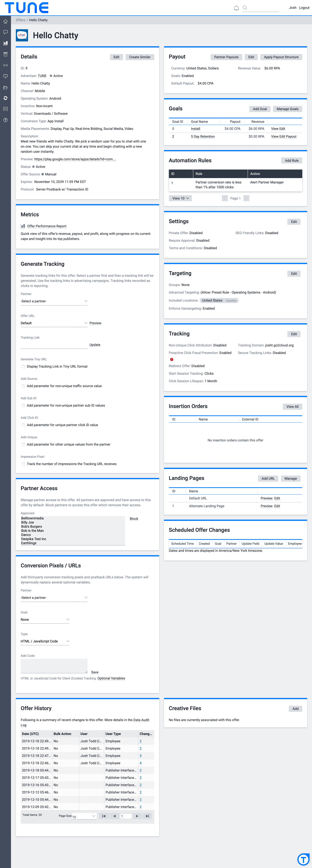Image resolution: width=312 pixels, height=868 pixels.
Task: Open the Generate Tracking partner dropdown
Action: pos(54,301)
